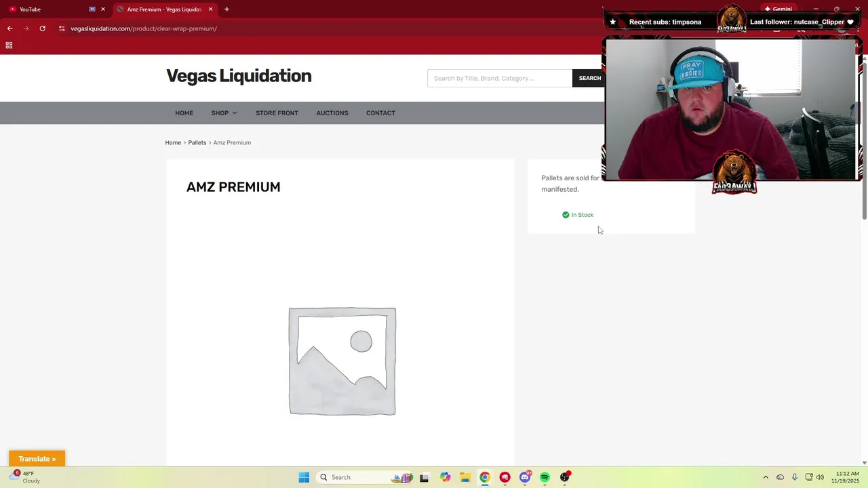This screenshot has height=488, width=868.
Task: Focus the Search by Title, Brand, Category field
Action: pos(500,78)
